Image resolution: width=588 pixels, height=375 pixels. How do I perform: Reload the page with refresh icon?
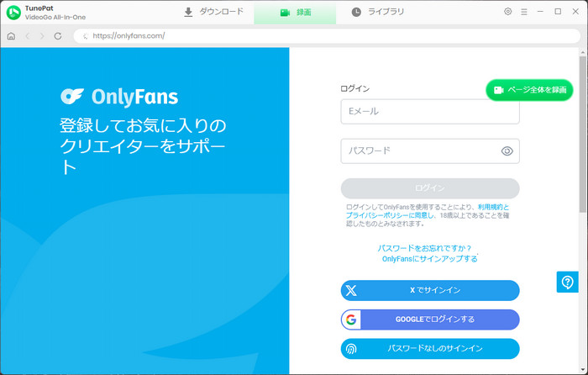tap(58, 36)
